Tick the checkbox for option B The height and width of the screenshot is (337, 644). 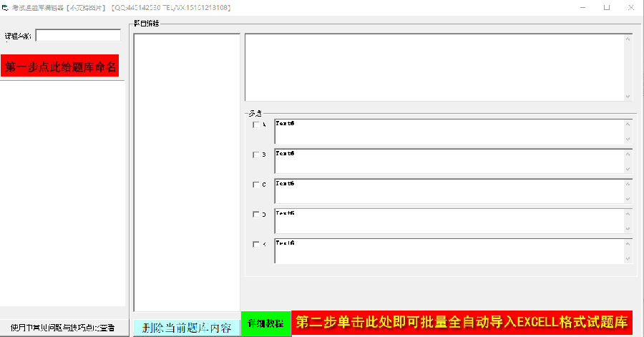256,155
